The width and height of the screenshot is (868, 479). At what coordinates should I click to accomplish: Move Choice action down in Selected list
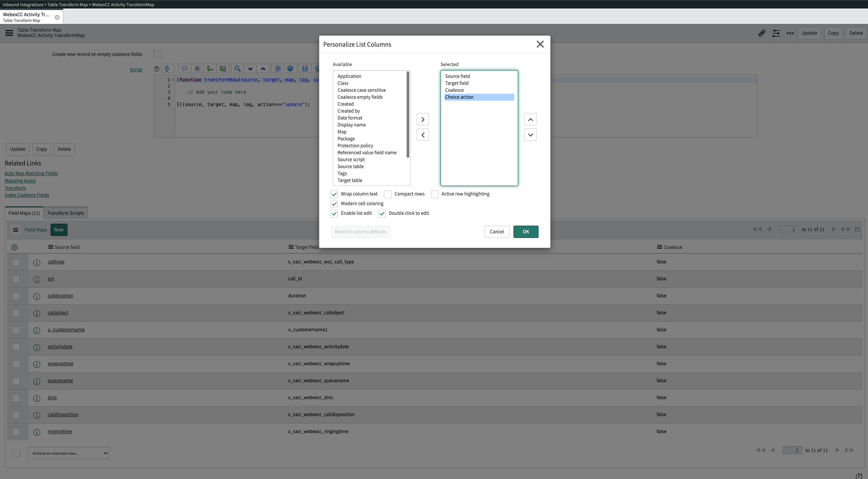(530, 135)
